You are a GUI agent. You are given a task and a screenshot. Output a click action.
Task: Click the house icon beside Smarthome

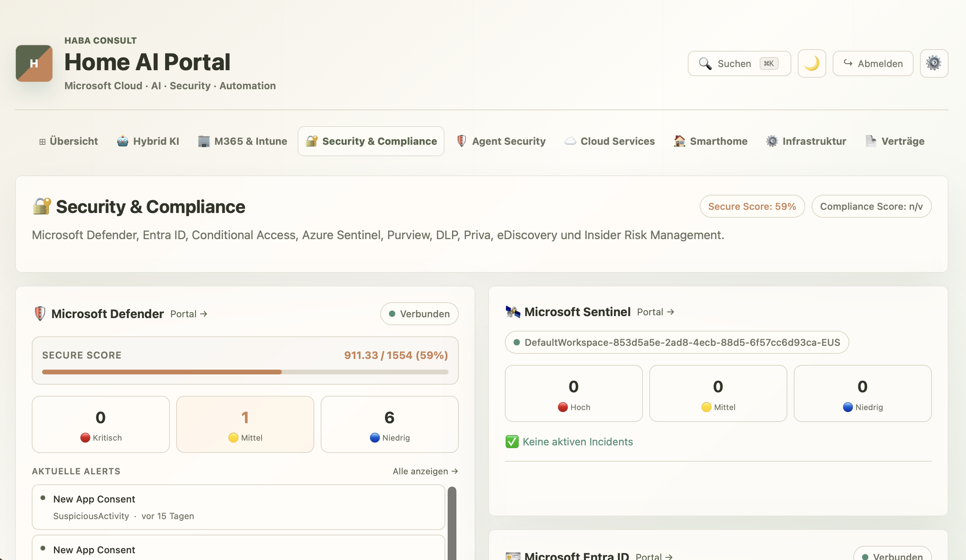679,141
